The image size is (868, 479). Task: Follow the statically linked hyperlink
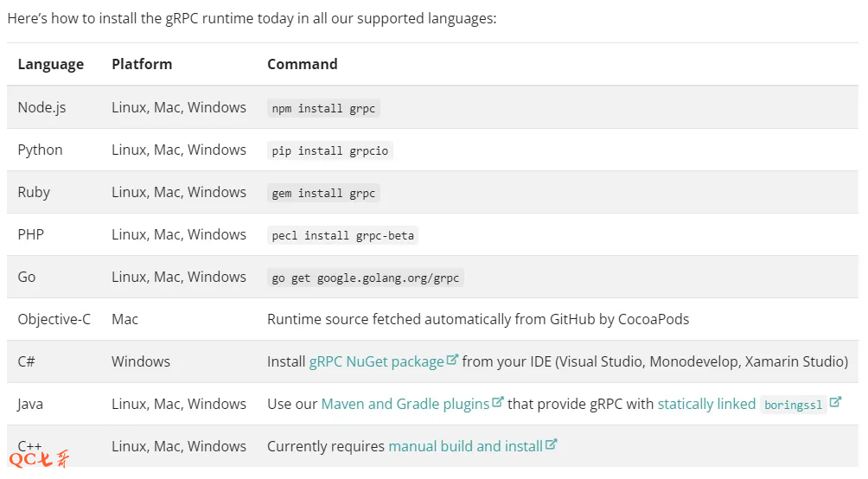pyautogui.click(x=705, y=404)
